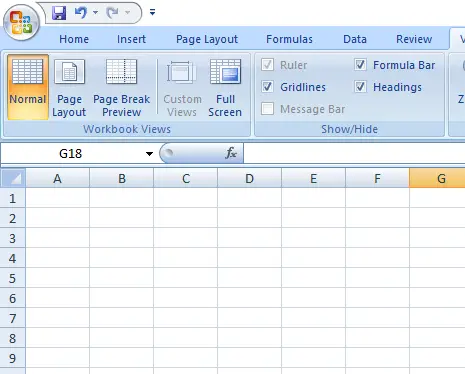Save the workbook using the floppy disk icon
The image size is (465, 374).
pos(59,13)
